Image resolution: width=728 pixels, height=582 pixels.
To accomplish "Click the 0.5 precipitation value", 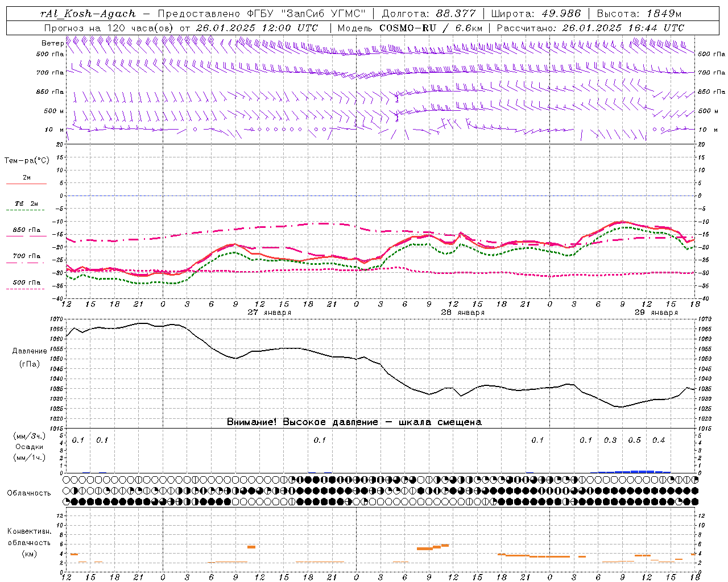I will 635,440.
